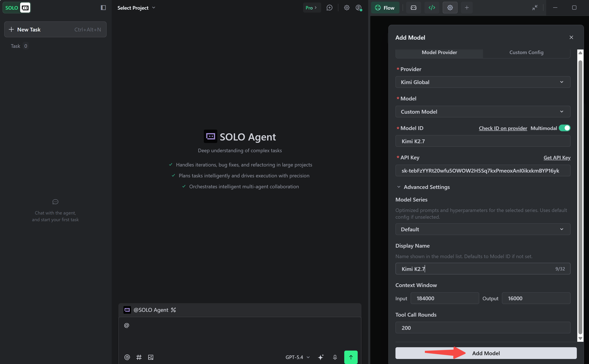The height and width of the screenshot is (364, 589).
Task: Open the Model dropdown showing Custom Model
Action: tap(483, 112)
